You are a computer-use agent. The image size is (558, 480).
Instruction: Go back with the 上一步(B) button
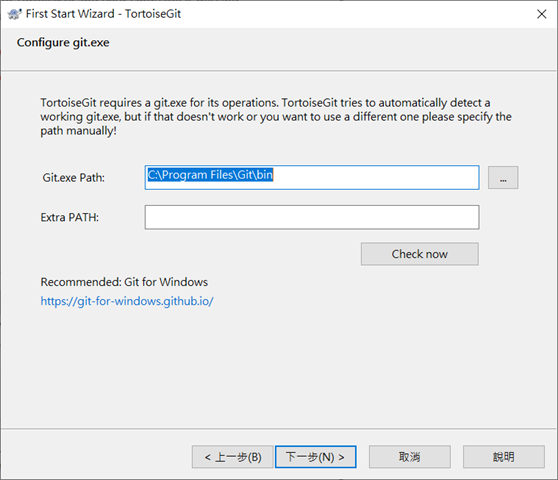[x=232, y=457]
